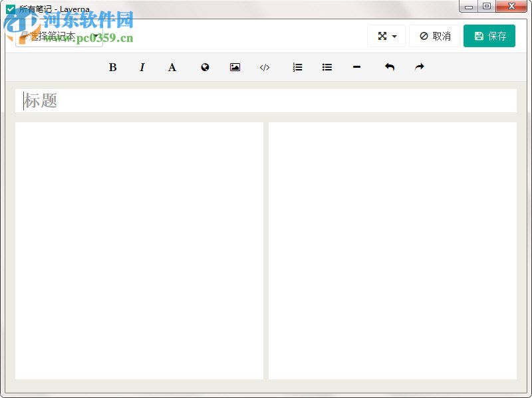The height and width of the screenshot is (398, 532).
Task: Insert a hyperlink with the globe icon
Action: coord(205,67)
